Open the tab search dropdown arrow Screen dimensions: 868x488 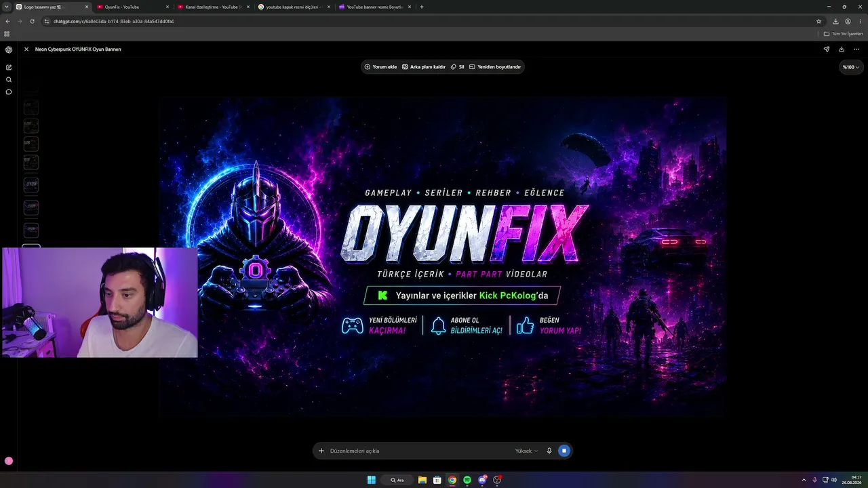[6, 7]
